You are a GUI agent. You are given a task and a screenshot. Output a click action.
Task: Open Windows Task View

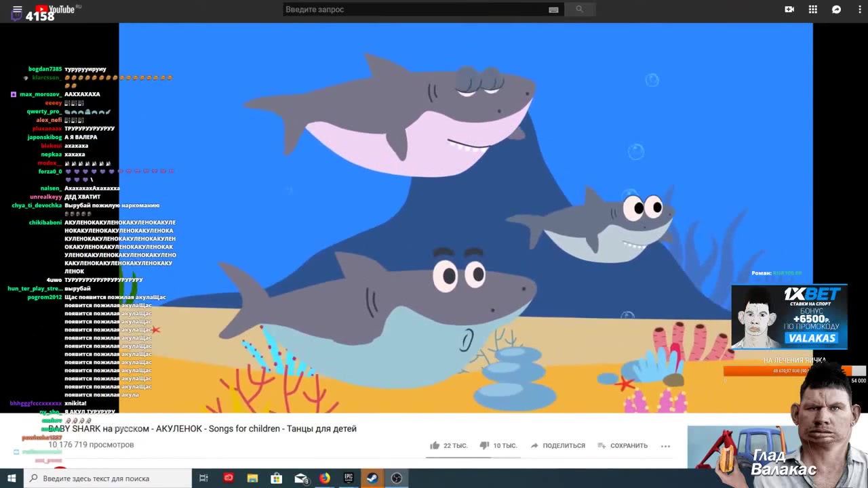(203, 478)
